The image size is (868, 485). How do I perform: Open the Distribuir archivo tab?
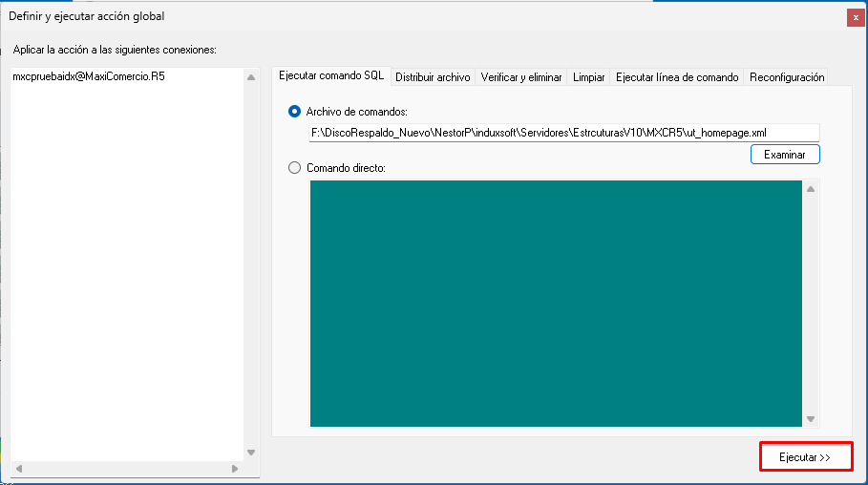click(x=433, y=77)
